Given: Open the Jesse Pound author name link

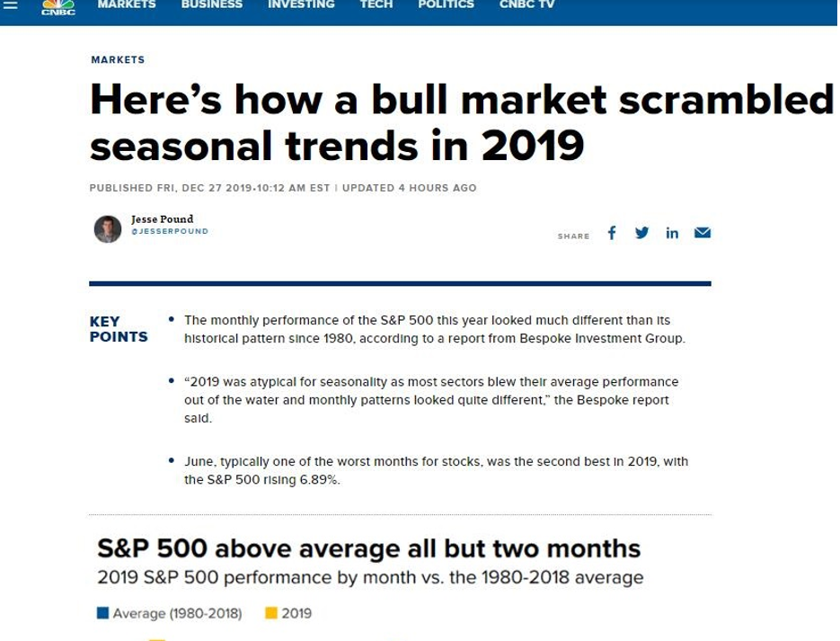Looking at the screenshot, I should (162, 219).
